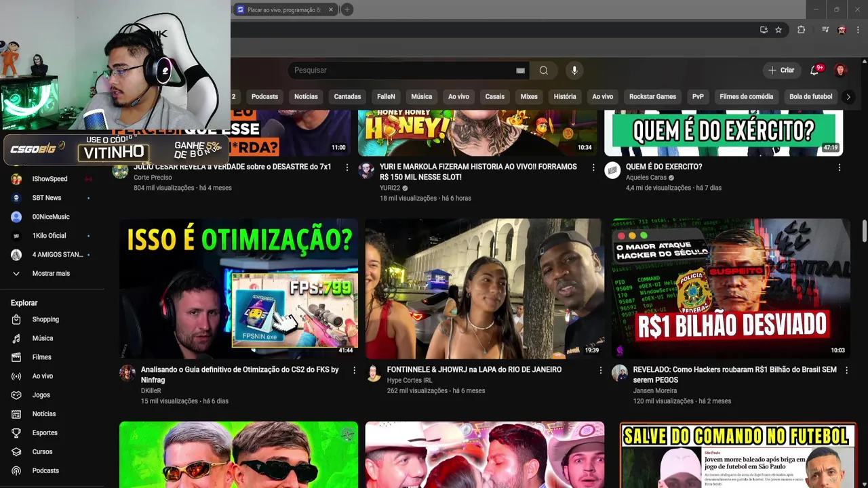The height and width of the screenshot is (488, 868).
Task: Start voice search with the microphone icon
Action: coord(574,70)
